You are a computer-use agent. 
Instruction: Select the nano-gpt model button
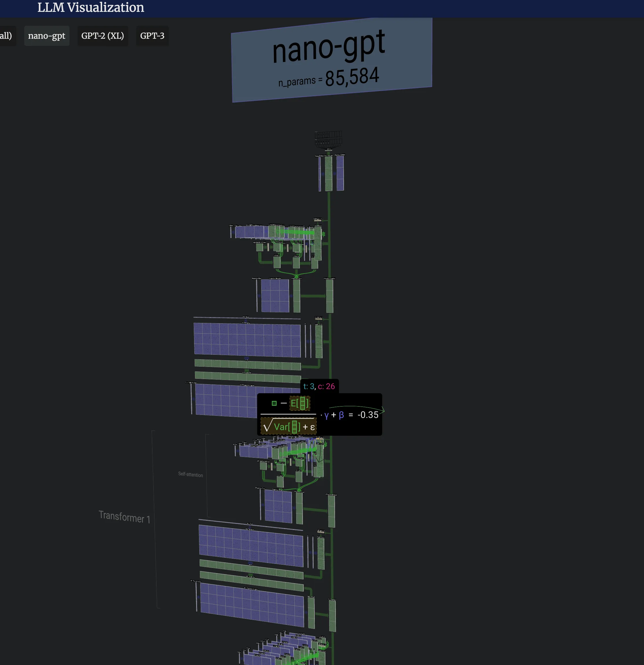coord(47,36)
